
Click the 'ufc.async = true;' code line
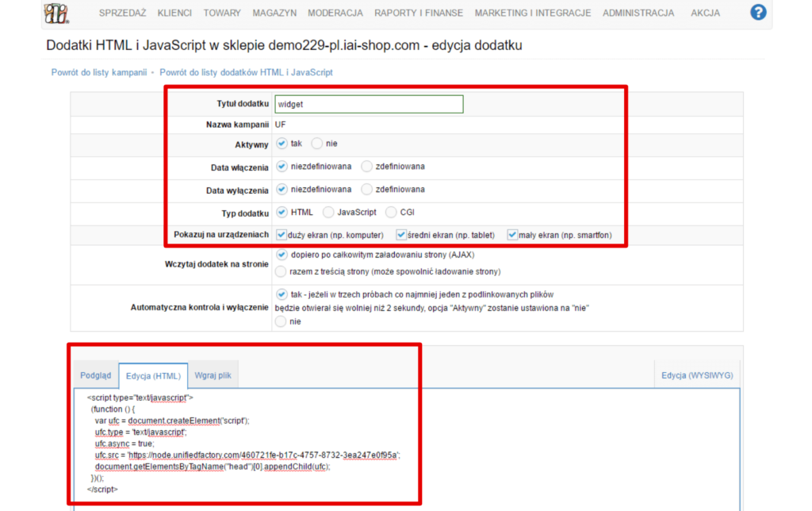(x=124, y=444)
